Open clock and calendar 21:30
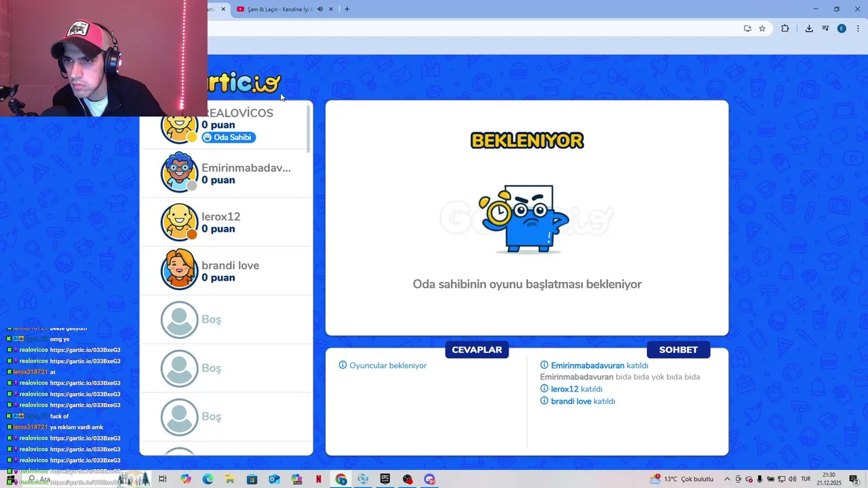Viewport: 868px width, 488px height. coord(829,479)
